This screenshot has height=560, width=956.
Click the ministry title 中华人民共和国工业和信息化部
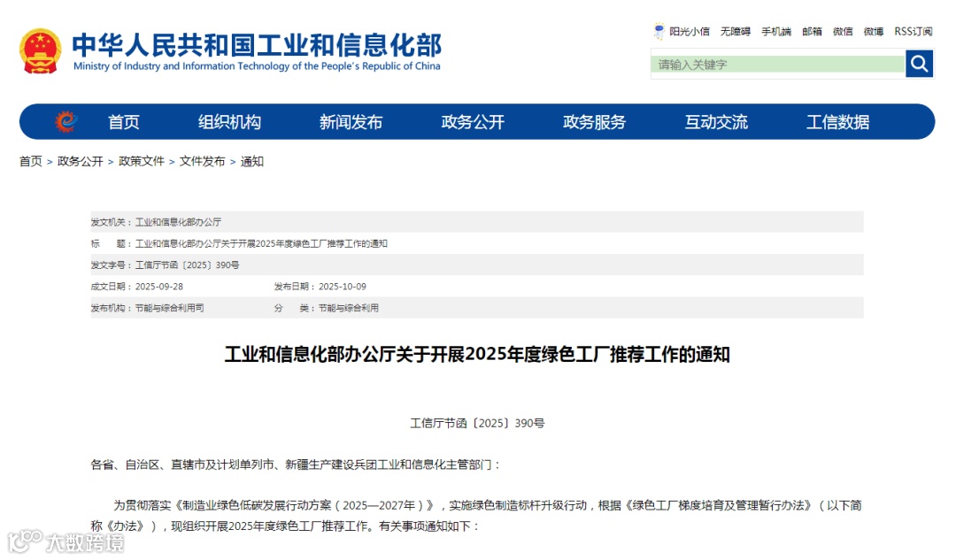click(259, 44)
